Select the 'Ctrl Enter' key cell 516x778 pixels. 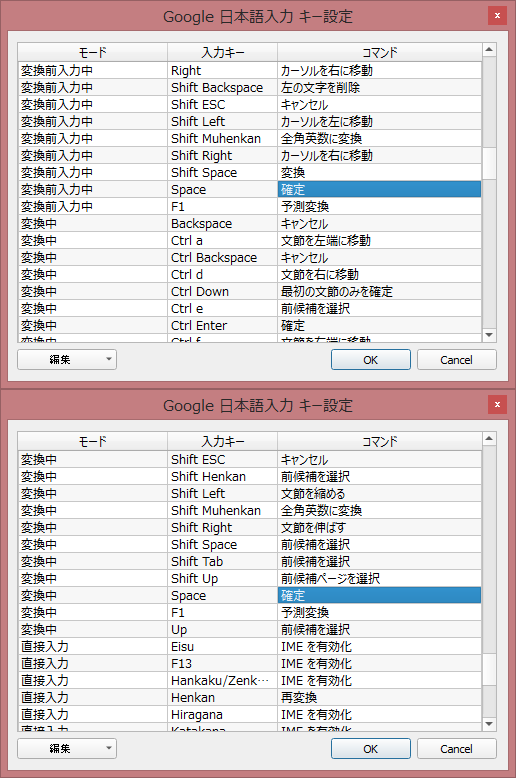(222, 325)
